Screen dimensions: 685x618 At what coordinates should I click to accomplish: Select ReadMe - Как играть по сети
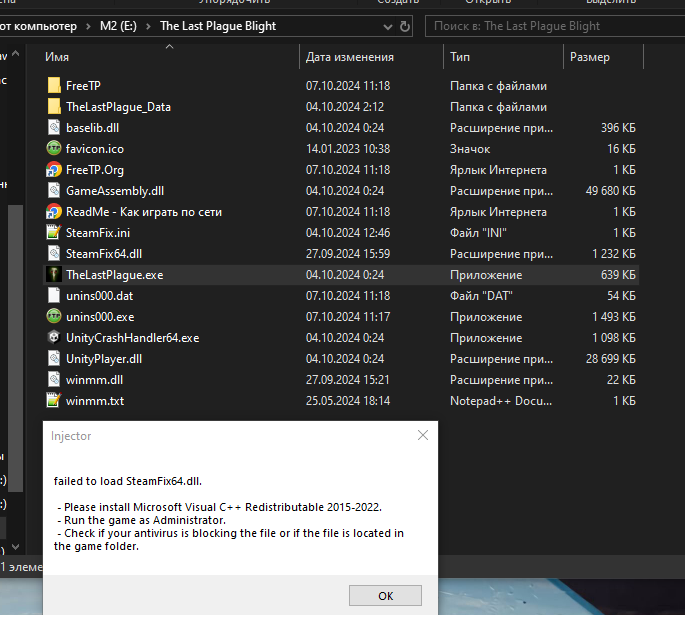coord(144,212)
